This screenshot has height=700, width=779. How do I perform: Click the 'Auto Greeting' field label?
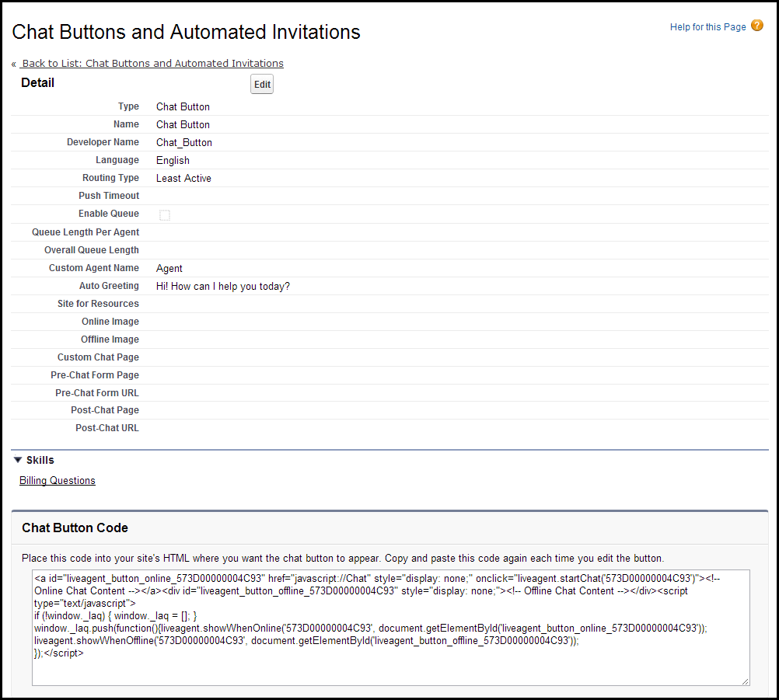tap(109, 286)
